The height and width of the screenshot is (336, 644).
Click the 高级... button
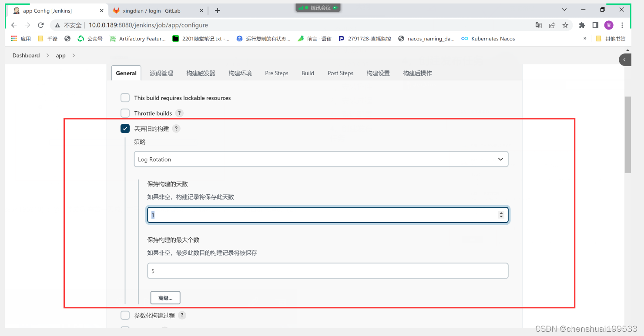click(x=165, y=298)
